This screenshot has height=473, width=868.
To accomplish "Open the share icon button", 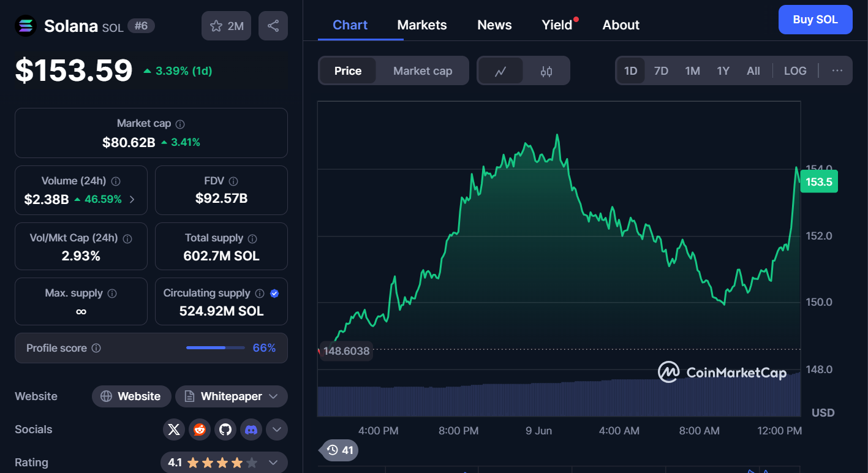I will point(273,26).
